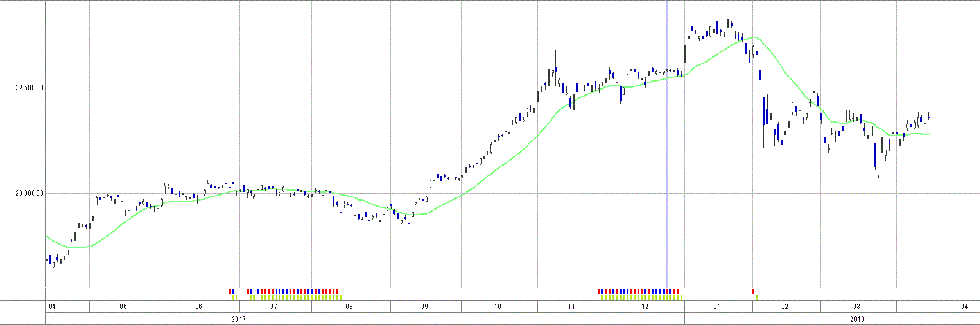This screenshot has width=980, height=325.
Task: Click month label 09 on the time axis
Action: click(425, 307)
